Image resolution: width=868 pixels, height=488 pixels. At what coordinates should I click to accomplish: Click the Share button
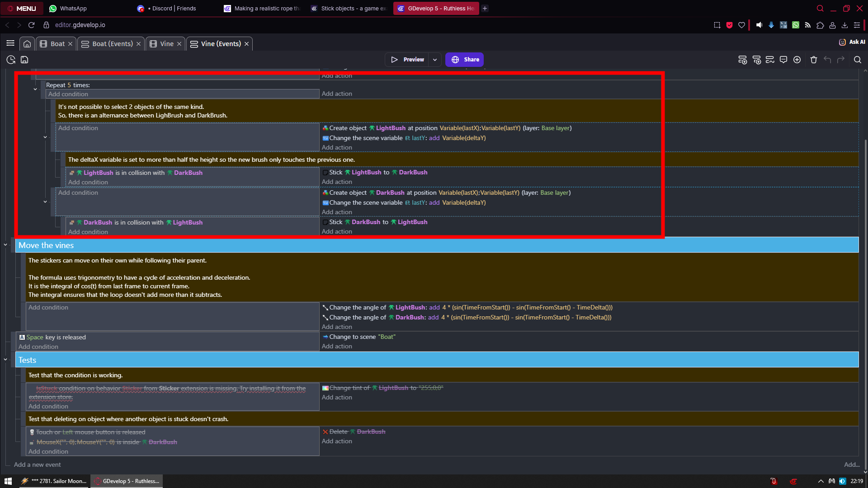[x=465, y=60]
